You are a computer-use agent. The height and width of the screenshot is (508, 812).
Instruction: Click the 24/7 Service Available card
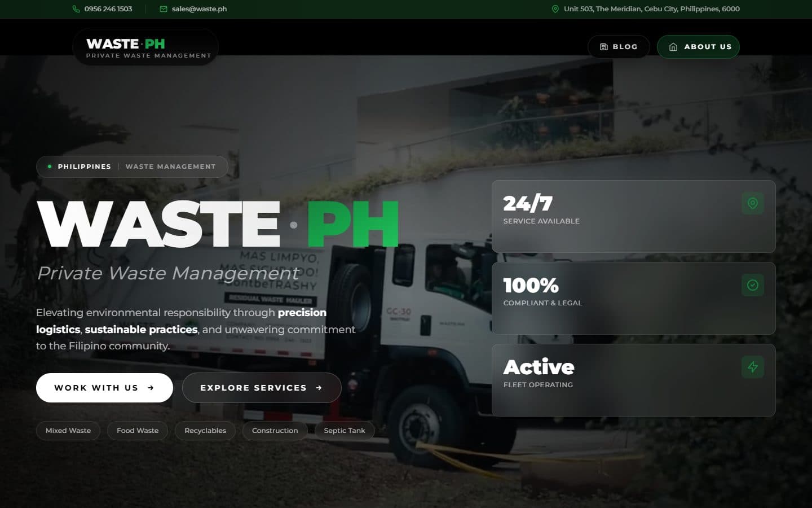[x=633, y=216]
